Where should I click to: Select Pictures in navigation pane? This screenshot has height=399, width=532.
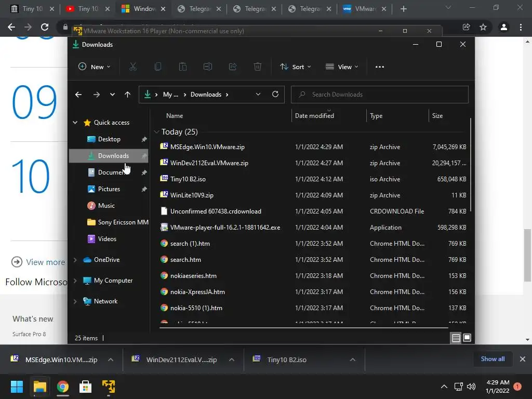[109, 189]
